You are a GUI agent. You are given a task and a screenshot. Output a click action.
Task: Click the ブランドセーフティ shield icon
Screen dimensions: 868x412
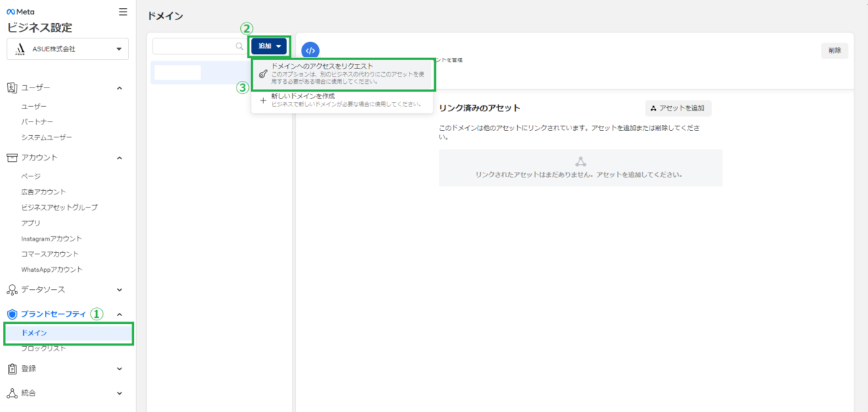12,314
